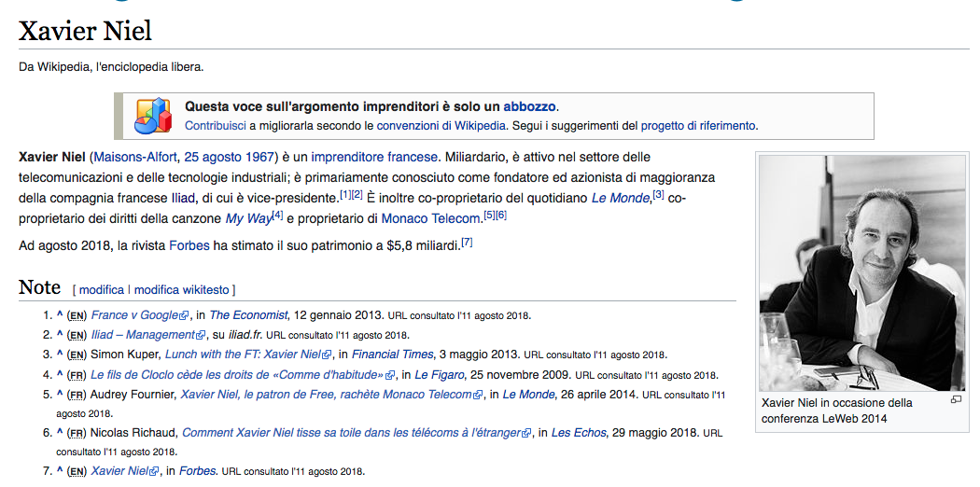
Task: Click 'Da Wikipedia, l'enciclopedia libera.' tagline
Action: tap(111, 67)
